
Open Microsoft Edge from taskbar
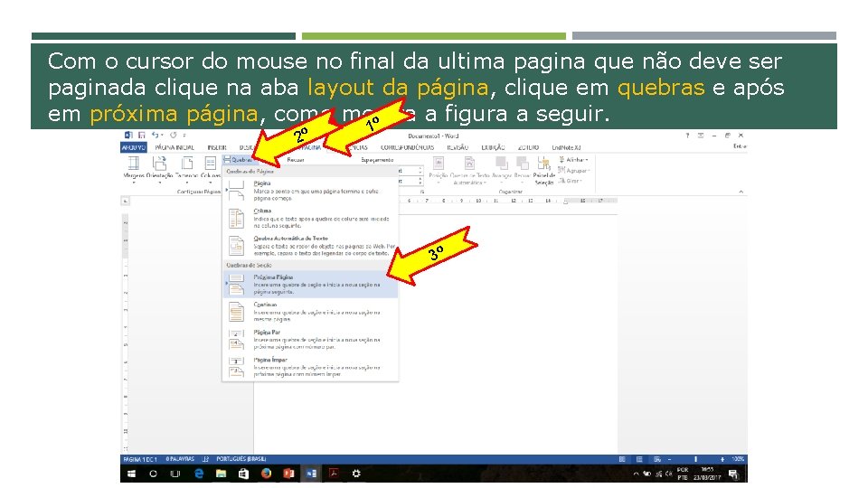pos(199,474)
